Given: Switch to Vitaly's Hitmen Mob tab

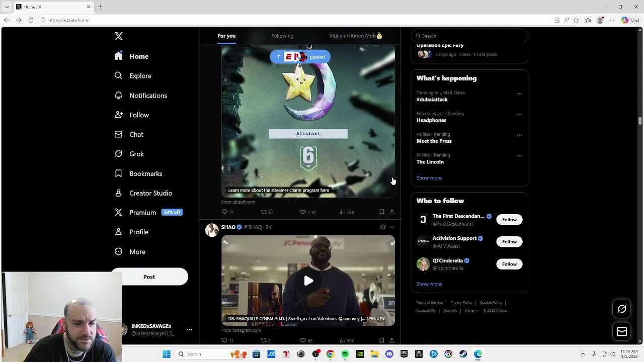Looking at the screenshot, I should [x=356, y=36].
